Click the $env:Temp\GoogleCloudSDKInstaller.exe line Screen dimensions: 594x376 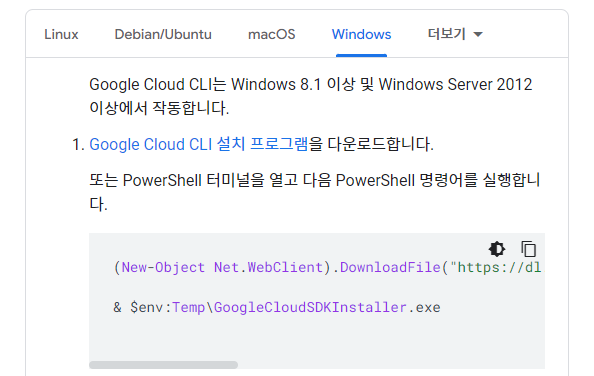click(277, 307)
